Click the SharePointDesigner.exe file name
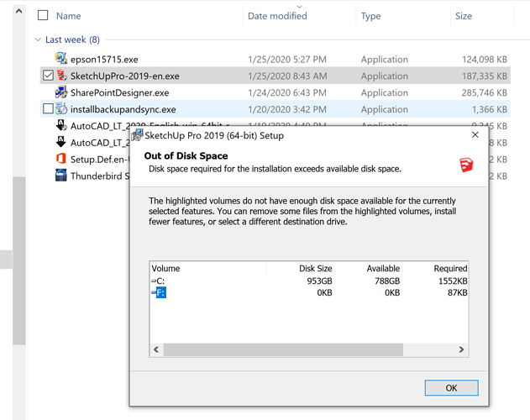Image resolution: width=530 pixels, height=420 pixels. (119, 92)
